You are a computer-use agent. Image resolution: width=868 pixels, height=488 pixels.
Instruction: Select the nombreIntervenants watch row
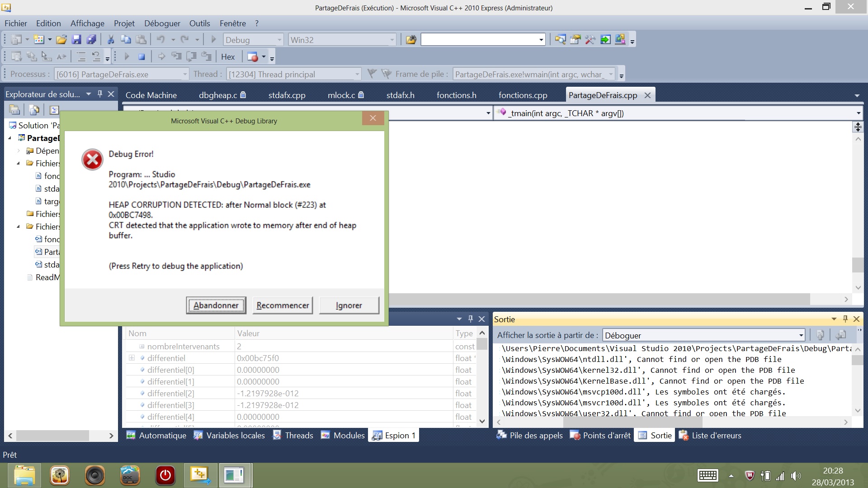[301, 346]
